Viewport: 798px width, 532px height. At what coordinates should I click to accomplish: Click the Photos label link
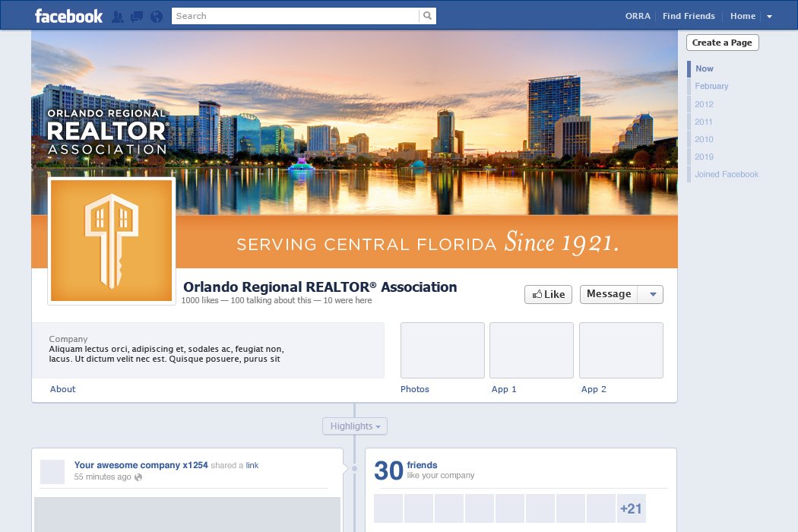pyautogui.click(x=415, y=389)
